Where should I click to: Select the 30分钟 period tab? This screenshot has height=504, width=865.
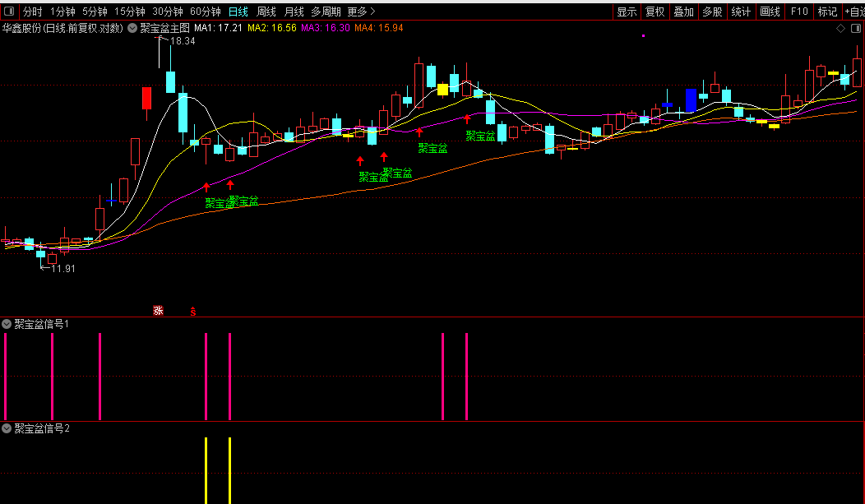coord(168,12)
